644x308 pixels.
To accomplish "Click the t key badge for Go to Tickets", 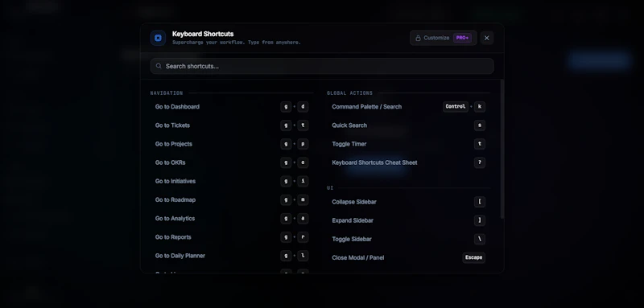I will 303,125.
